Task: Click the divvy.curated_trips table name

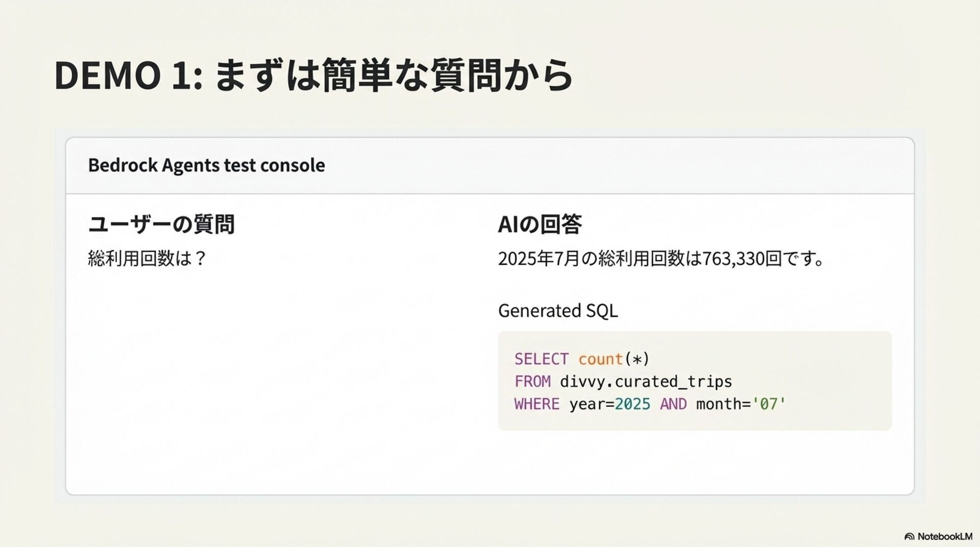Action: [646, 382]
